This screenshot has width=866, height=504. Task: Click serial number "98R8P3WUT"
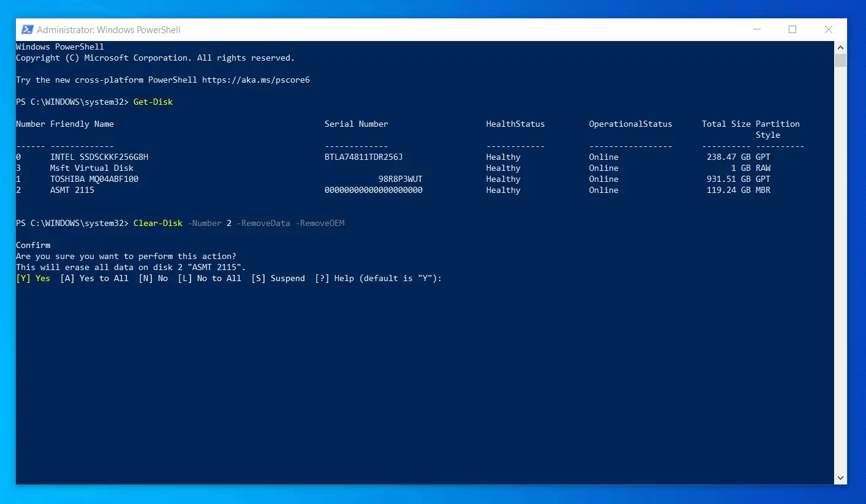[401, 179]
